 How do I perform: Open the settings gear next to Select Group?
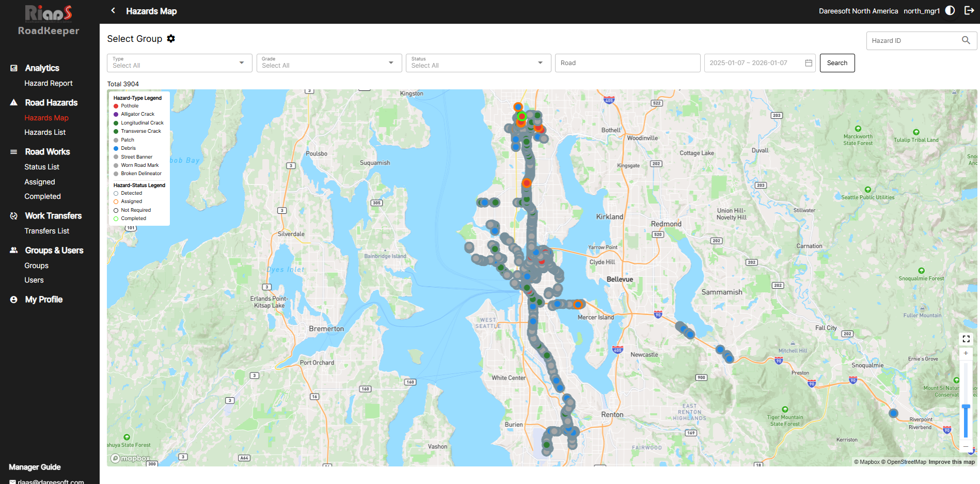coord(171,38)
